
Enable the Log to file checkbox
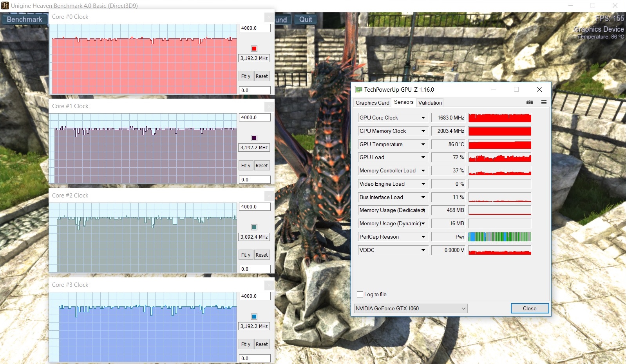[360, 294]
